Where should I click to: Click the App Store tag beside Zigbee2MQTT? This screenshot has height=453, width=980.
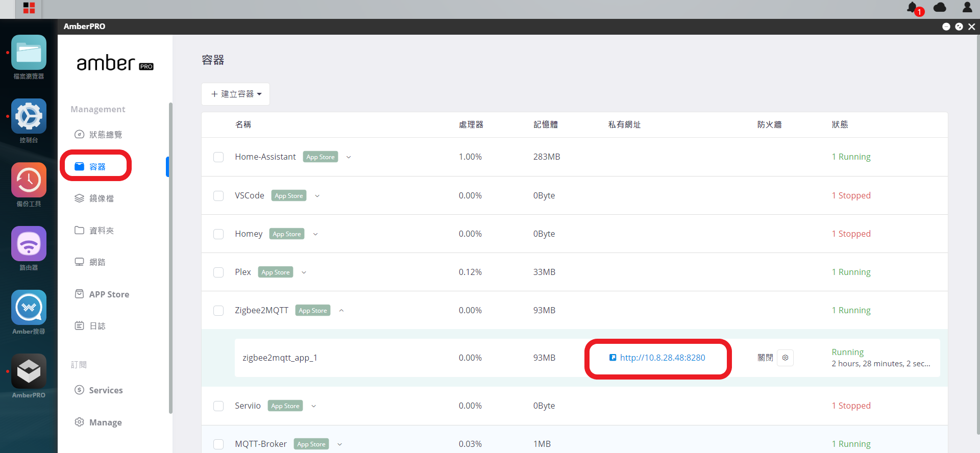pyautogui.click(x=313, y=311)
